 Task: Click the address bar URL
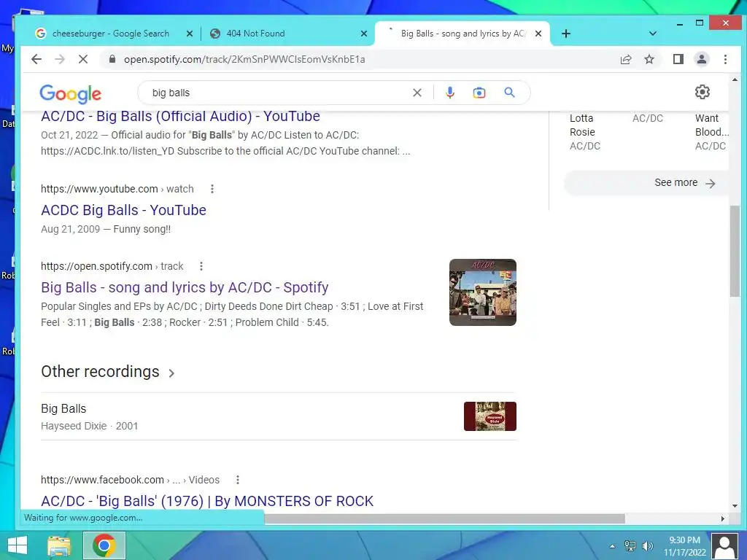(244, 59)
